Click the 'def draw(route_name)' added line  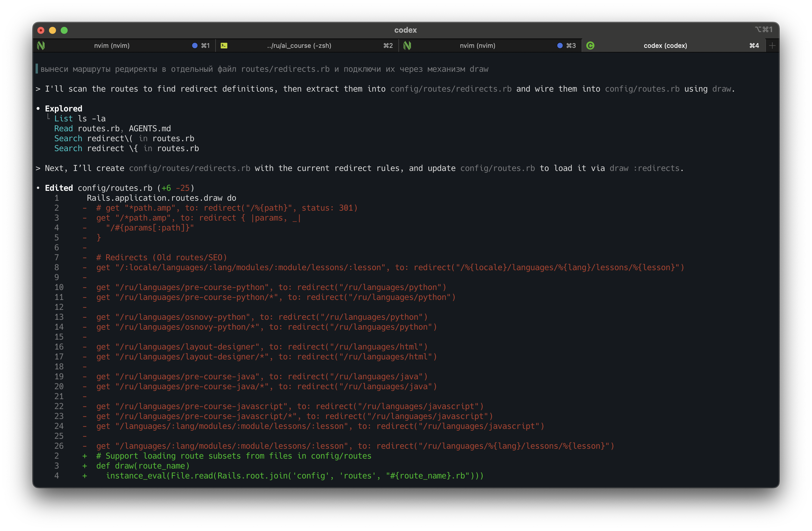coord(143,466)
